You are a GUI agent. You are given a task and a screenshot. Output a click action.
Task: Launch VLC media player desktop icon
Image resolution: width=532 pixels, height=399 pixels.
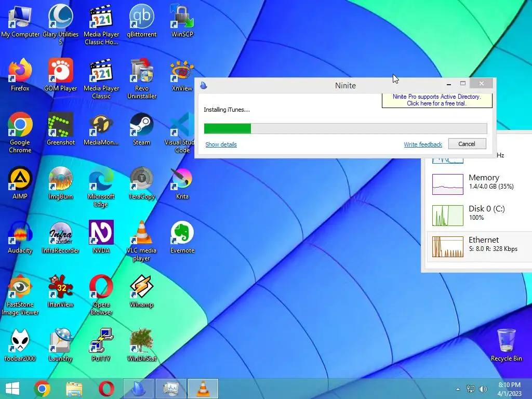(x=141, y=240)
